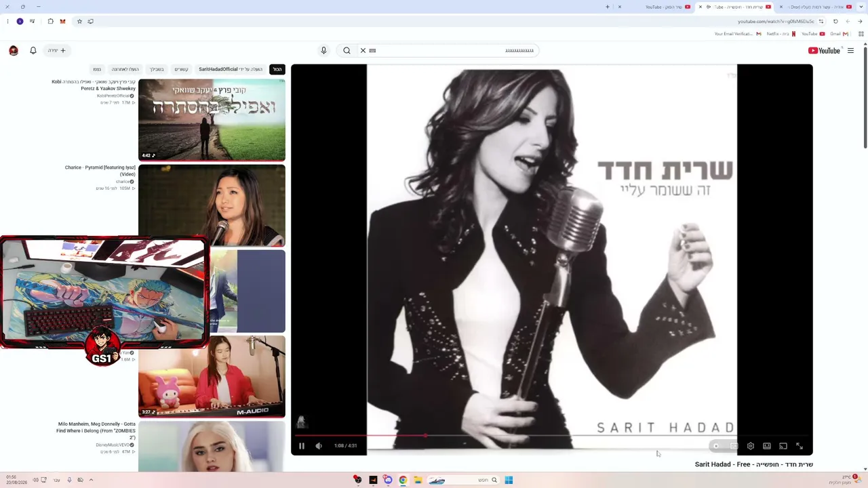Click the browser address bar URL
The height and width of the screenshot is (488, 868).
point(776,21)
